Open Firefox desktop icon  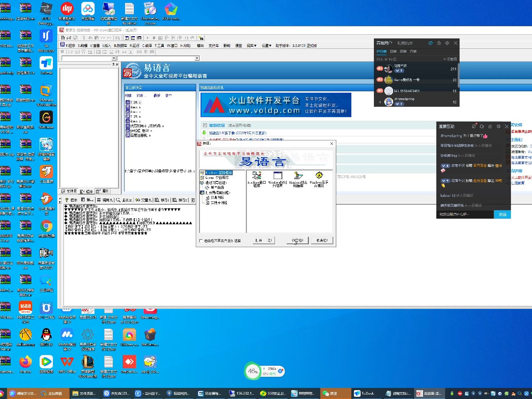[x=25, y=364]
